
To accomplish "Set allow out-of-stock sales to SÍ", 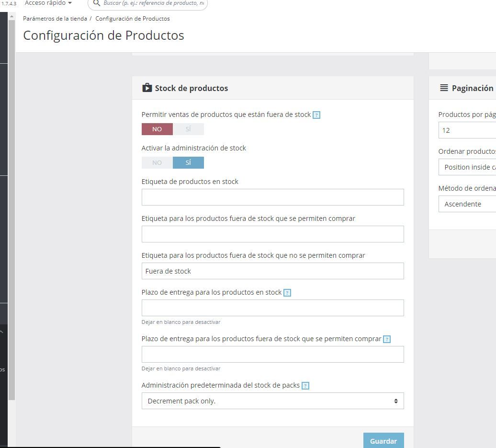I will point(188,129).
